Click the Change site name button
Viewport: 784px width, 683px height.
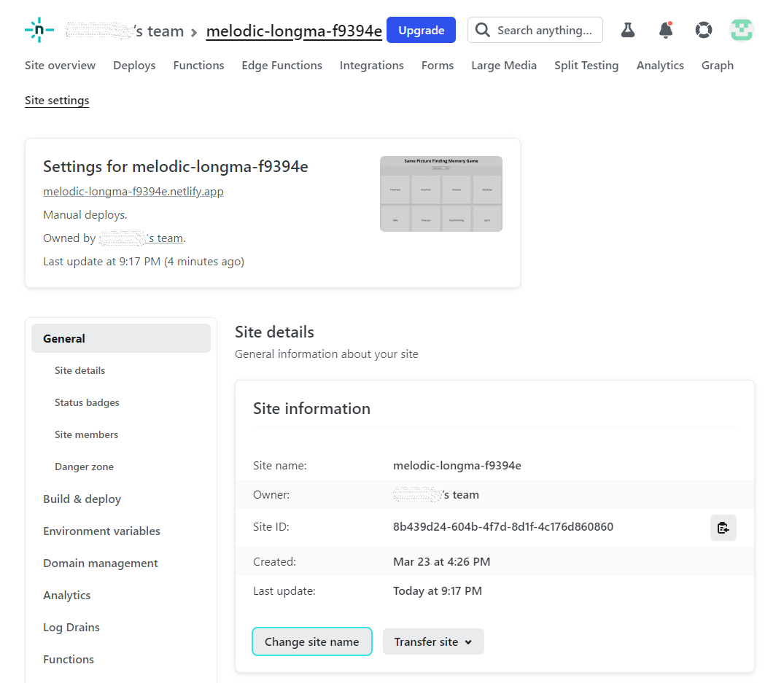tap(311, 641)
